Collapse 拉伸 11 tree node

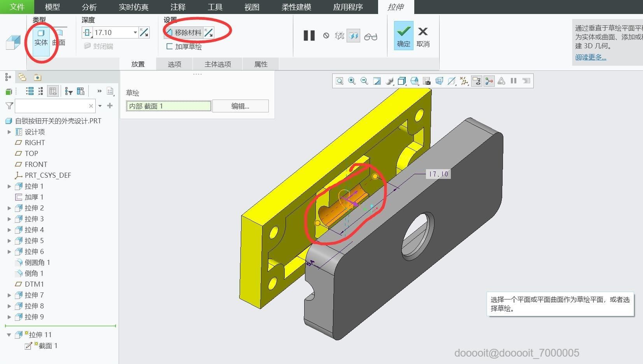[9, 335]
